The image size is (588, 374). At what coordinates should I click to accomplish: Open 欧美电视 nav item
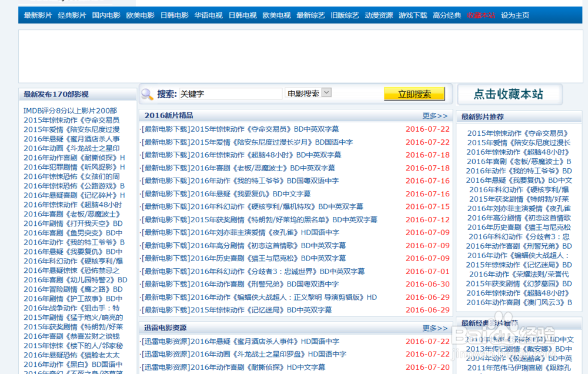pyautogui.click(x=277, y=15)
